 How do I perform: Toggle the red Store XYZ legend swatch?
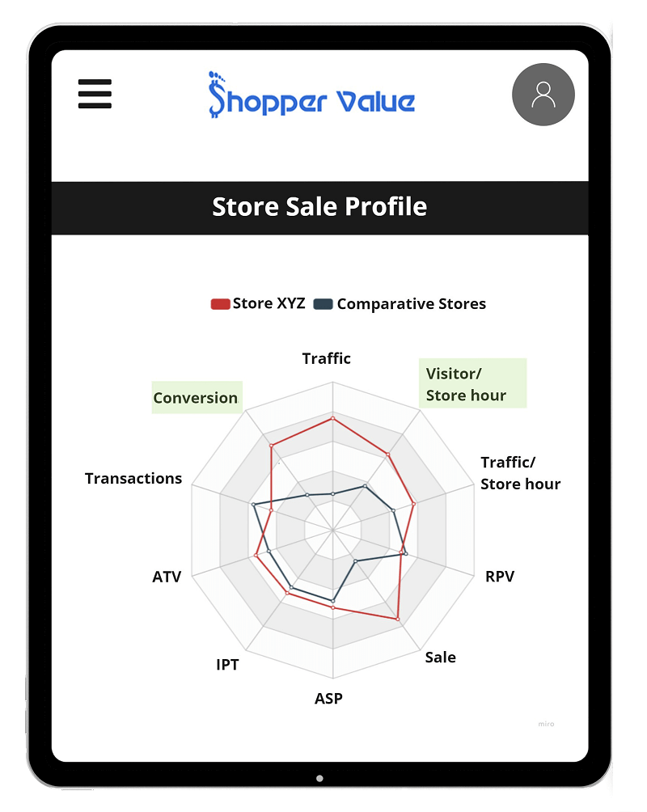pyautogui.click(x=220, y=304)
